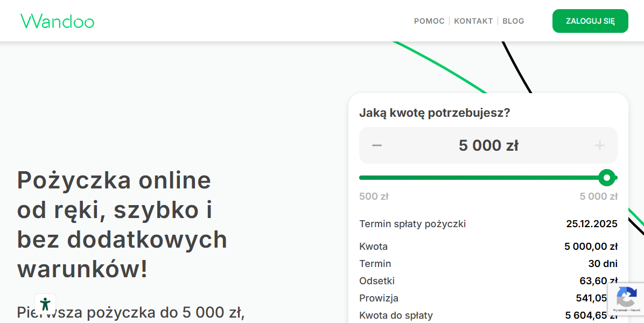Open the POMOC menu item
The width and height of the screenshot is (644, 323).
point(429,21)
